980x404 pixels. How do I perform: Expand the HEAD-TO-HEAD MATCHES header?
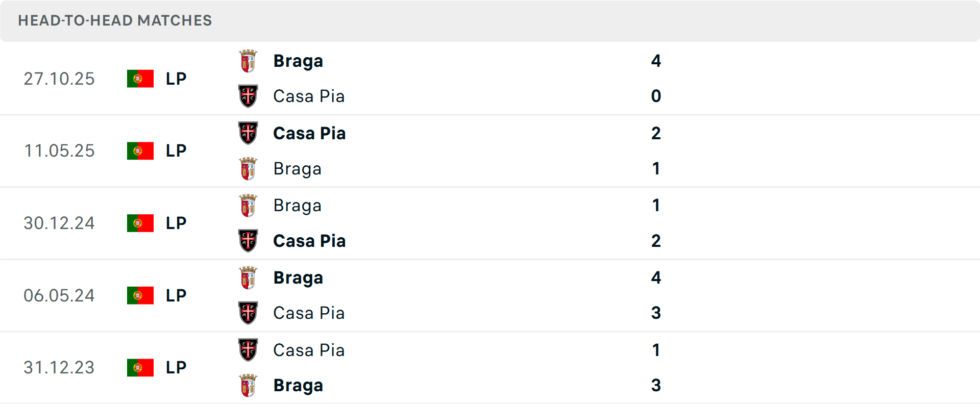(x=115, y=21)
